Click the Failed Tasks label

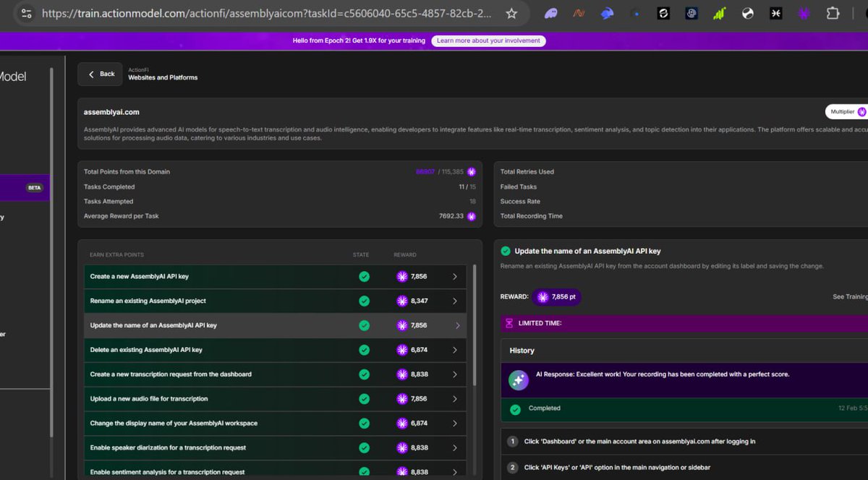coord(519,187)
